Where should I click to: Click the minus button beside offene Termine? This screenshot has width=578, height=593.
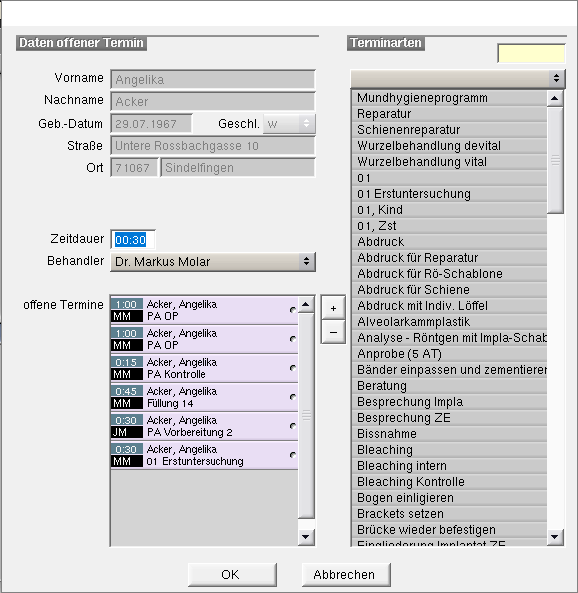coord(333,332)
